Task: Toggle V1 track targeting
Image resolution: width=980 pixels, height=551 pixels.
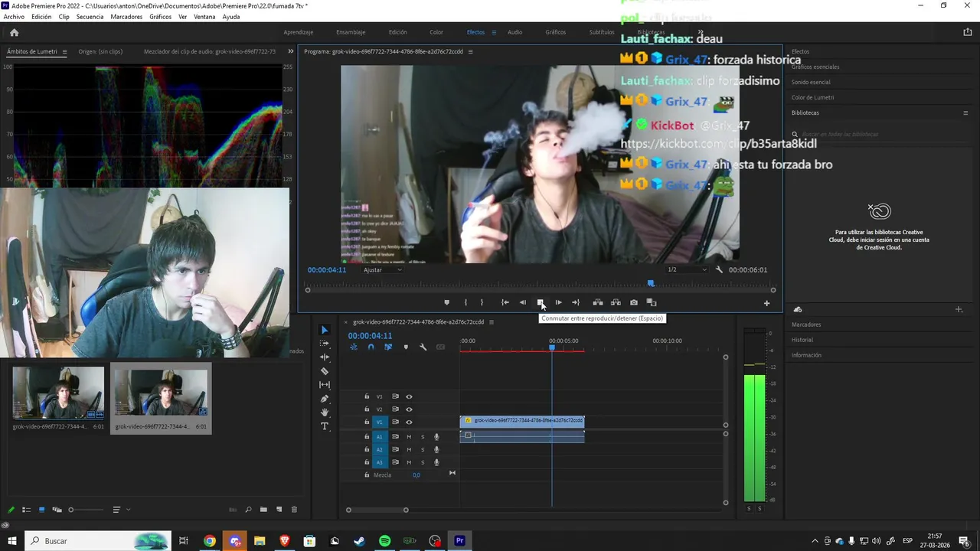Action: click(x=379, y=422)
